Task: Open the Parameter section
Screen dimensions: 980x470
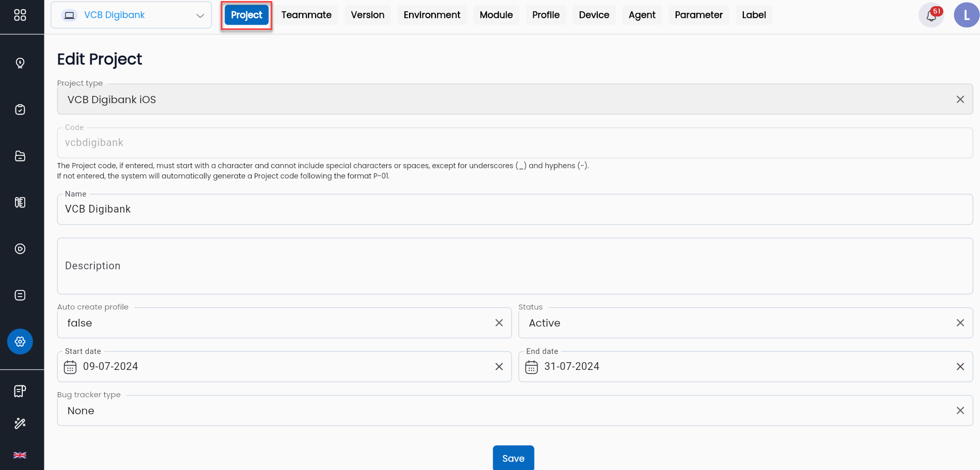Action: coord(698,15)
